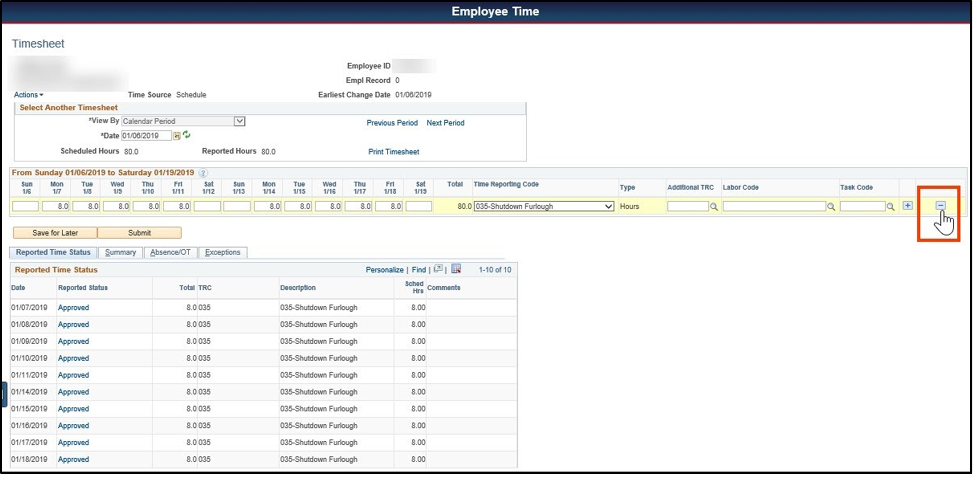Add a new timesheet row with plus icon
Viewport: 980px width, 486px height.
click(x=906, y=206)
